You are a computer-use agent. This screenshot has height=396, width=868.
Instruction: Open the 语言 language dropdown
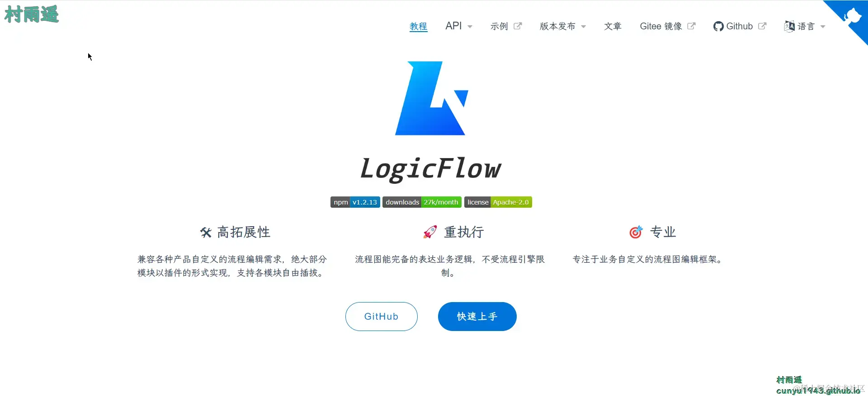pyautogui.click(x=805, y=26)
